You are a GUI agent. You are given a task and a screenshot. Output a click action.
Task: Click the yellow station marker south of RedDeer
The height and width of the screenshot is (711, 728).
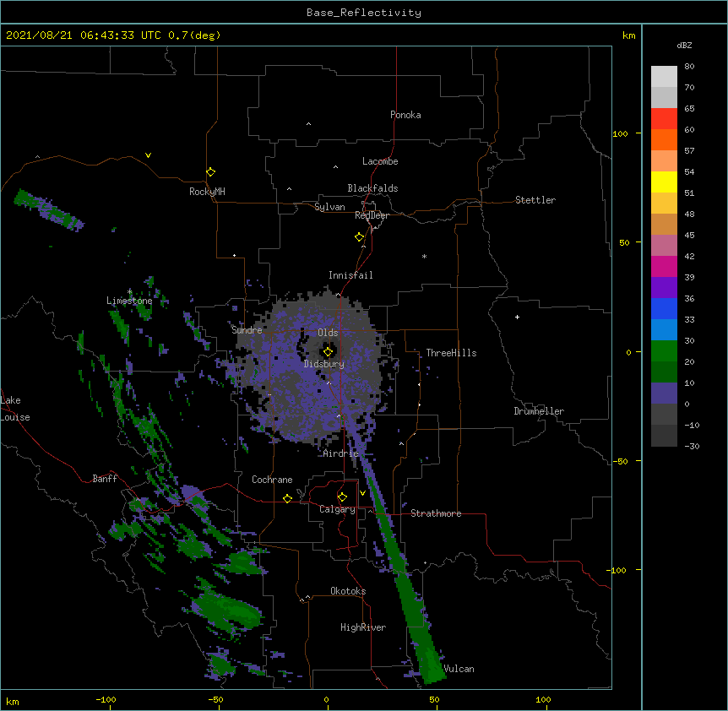pos(359,237)
